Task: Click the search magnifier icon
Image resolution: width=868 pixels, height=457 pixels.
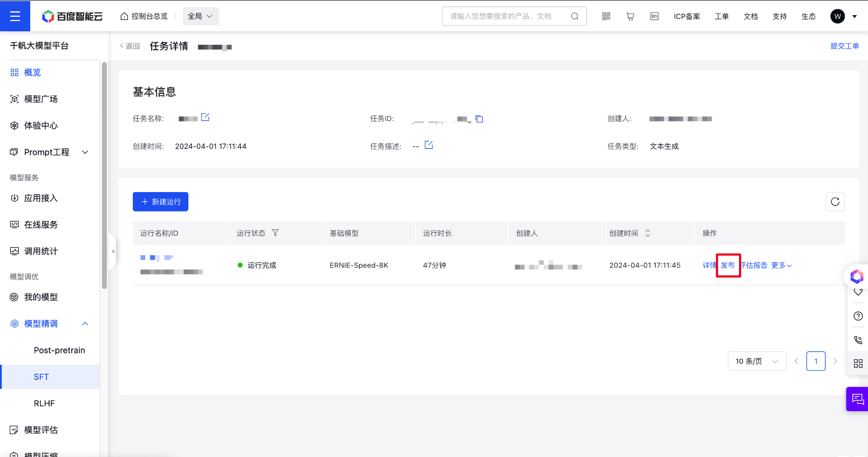Action: tap(575, 16)
